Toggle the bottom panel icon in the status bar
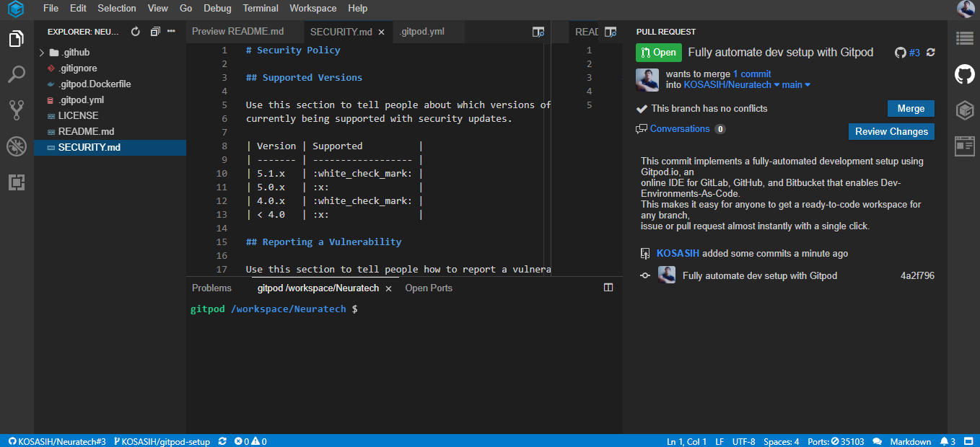The image size is (980, 447). point(969,441)
